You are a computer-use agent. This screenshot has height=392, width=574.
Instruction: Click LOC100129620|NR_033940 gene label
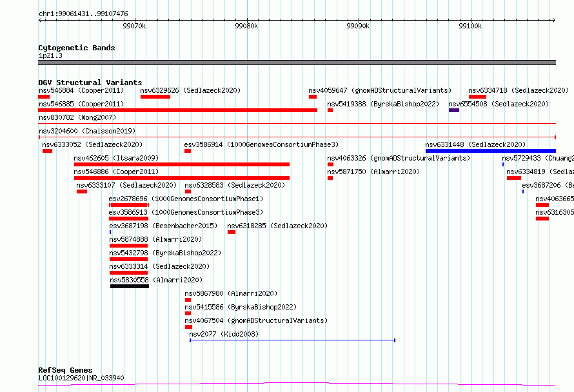click(x=81, y=378)
